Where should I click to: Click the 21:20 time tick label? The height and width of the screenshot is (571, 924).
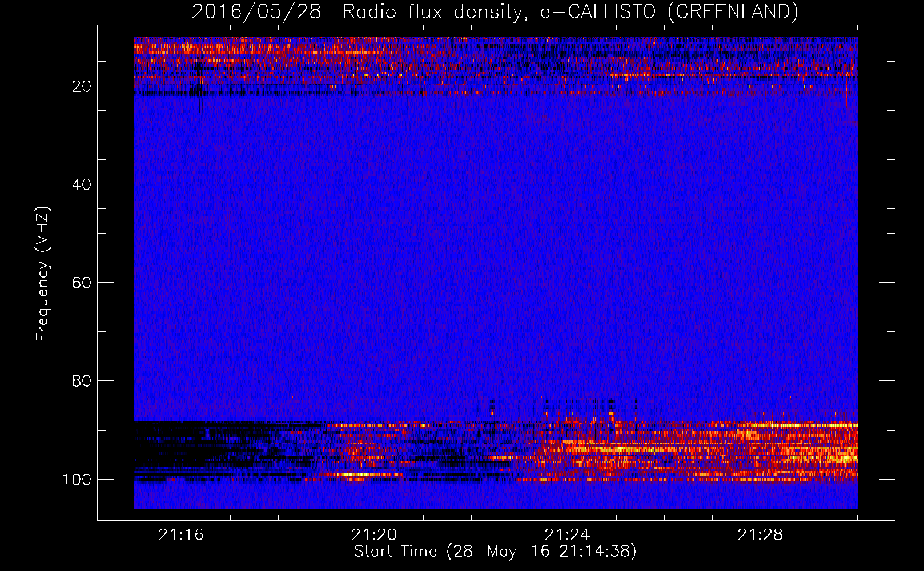(375, 535)
